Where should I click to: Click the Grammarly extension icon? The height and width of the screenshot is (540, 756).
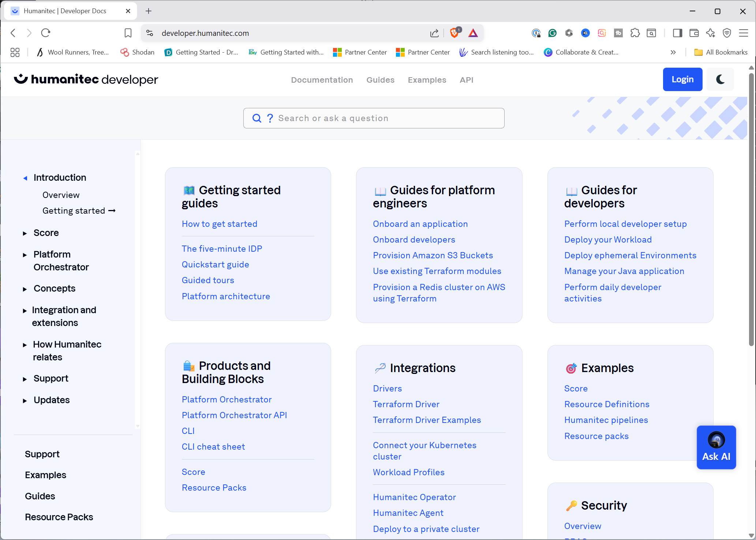[x=553, y=33]
